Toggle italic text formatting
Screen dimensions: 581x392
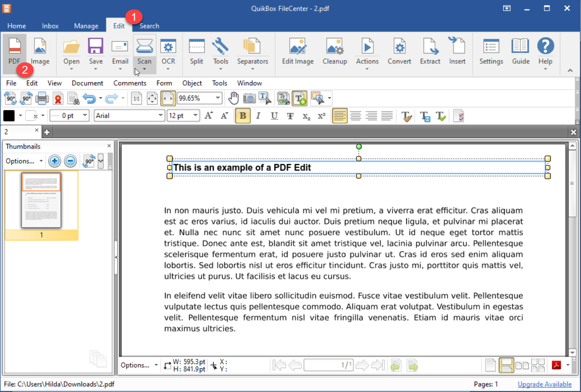point(258,116)
